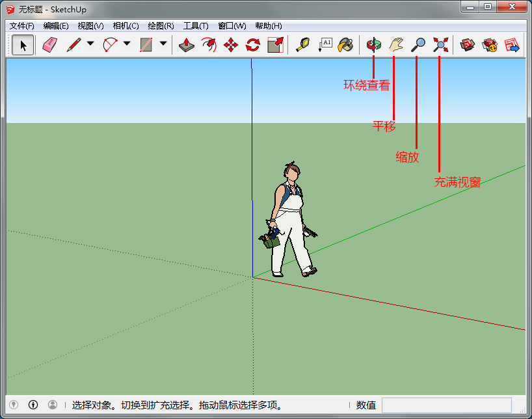Open the rectangle shape tool dropdown arrow

[163, 45]
